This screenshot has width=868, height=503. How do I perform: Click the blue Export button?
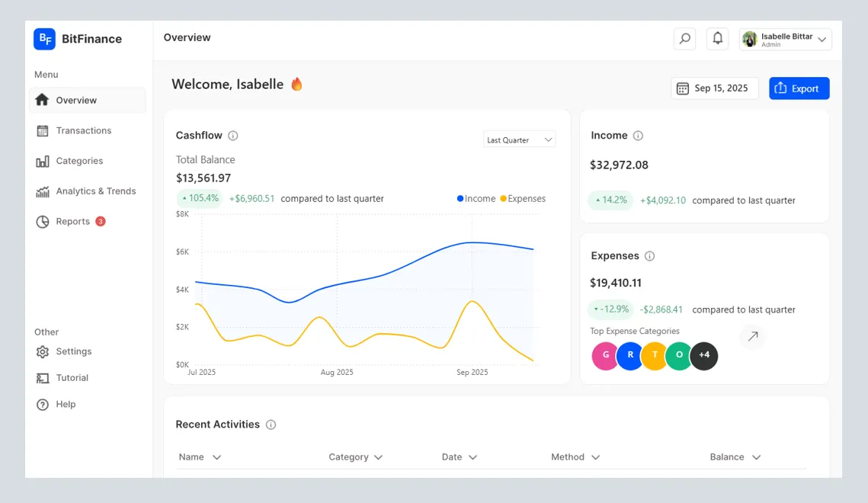coord(799,88)
